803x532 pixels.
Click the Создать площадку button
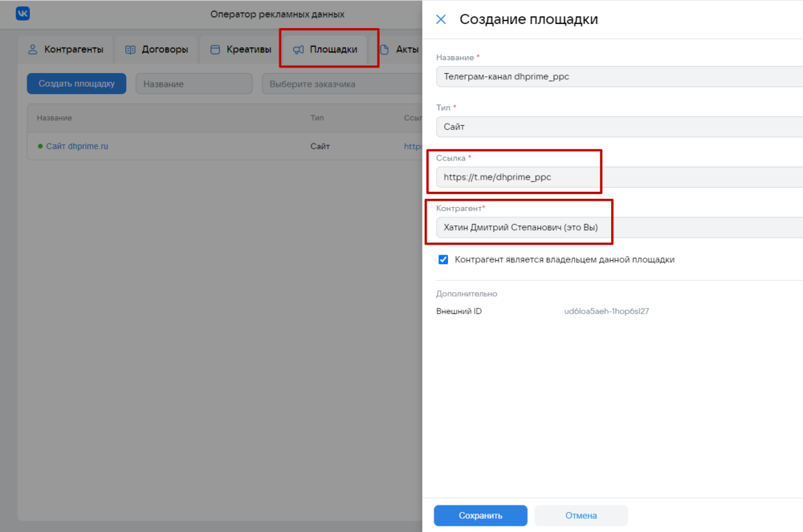(76, 84)
